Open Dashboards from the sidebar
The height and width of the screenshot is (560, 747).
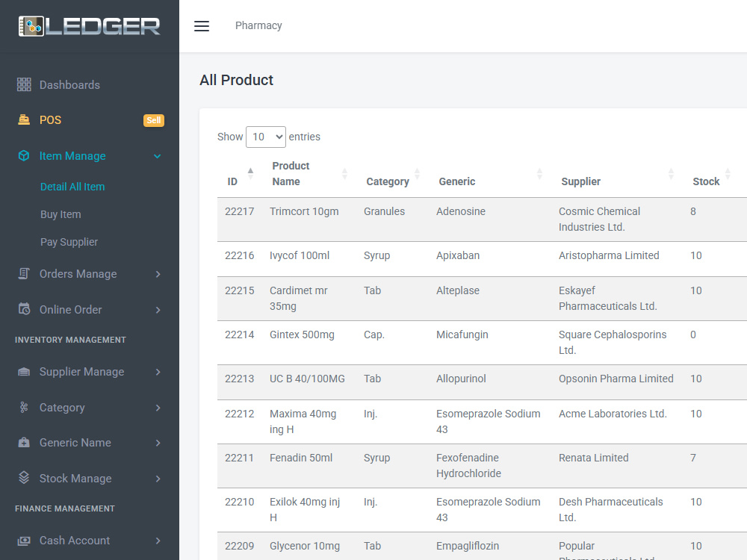(69, 85)
